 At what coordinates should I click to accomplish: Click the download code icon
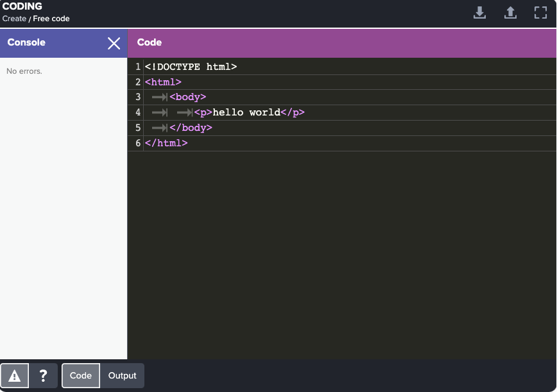[x=479, y=12]
